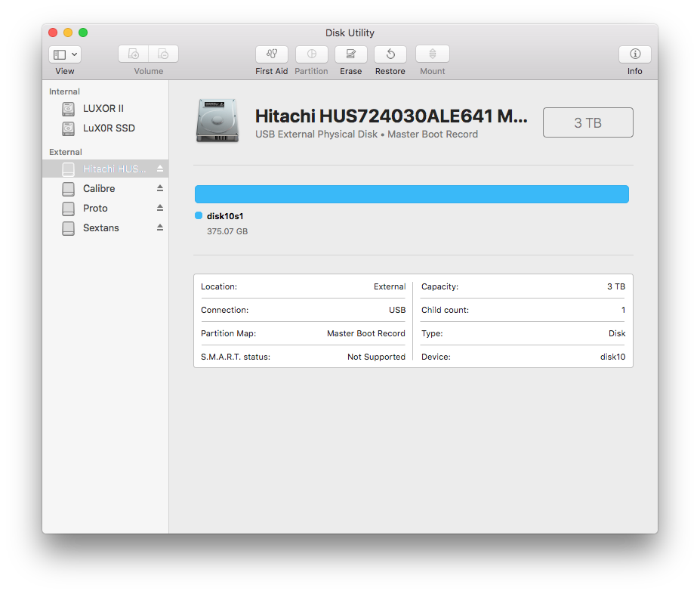This screenshot has width=700, height=594.
Task: Click the disk10s1 partition label
Action: click(225, 216)
